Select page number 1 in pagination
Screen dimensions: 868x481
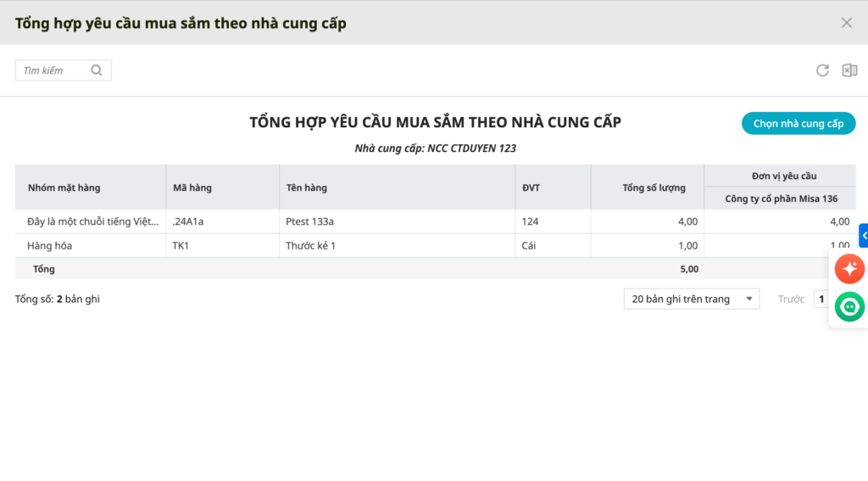point(821,299)
